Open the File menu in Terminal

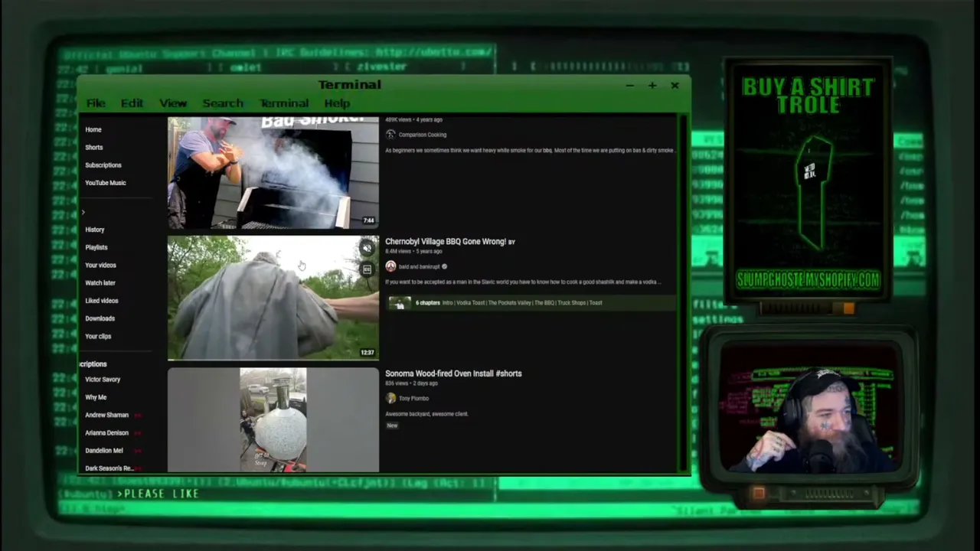(96, 103)
